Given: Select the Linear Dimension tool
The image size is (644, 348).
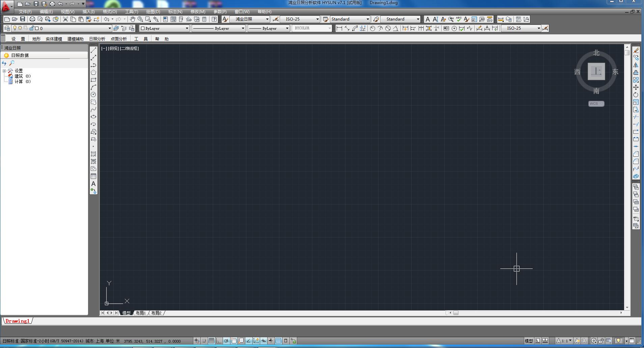Looking at the screenshot, I should (339, 28).
